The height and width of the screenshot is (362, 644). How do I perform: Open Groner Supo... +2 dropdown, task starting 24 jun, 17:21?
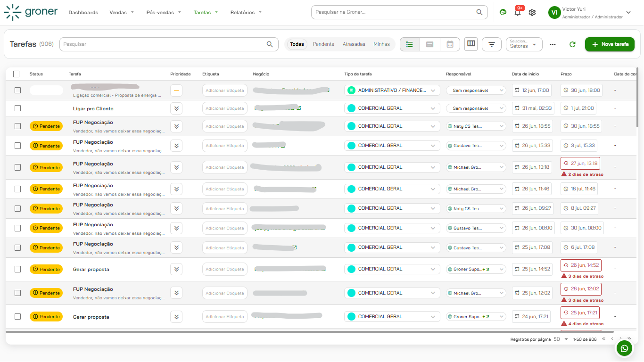(476, 317)
